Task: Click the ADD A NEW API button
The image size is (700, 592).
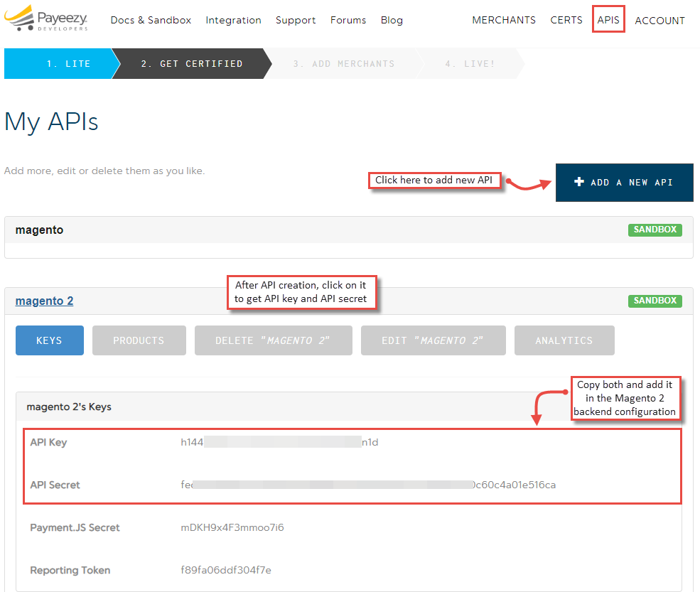Action: coord(624,183)
